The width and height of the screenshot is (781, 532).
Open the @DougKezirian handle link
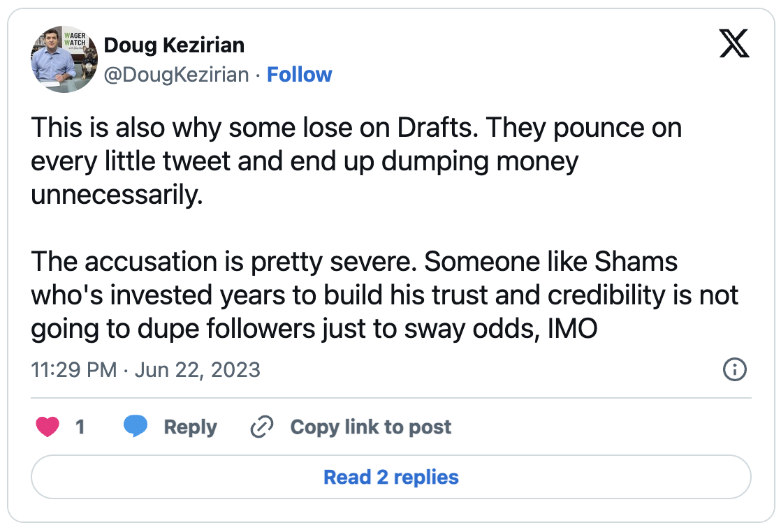(x=176, y=75)
